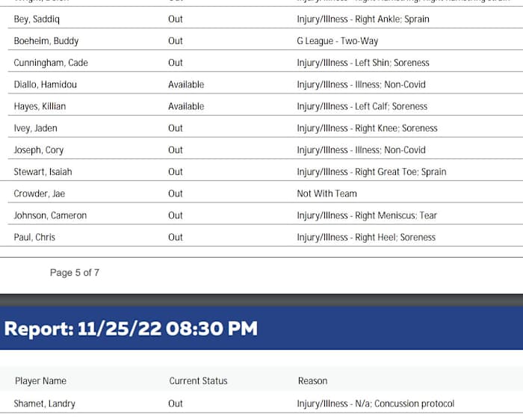Click the Paul, Chris player name
523x420 pixels.
pos(34,237)
